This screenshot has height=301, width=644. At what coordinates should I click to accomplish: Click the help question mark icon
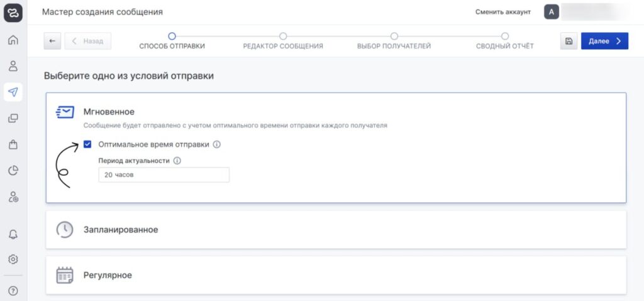coord(13,291)
